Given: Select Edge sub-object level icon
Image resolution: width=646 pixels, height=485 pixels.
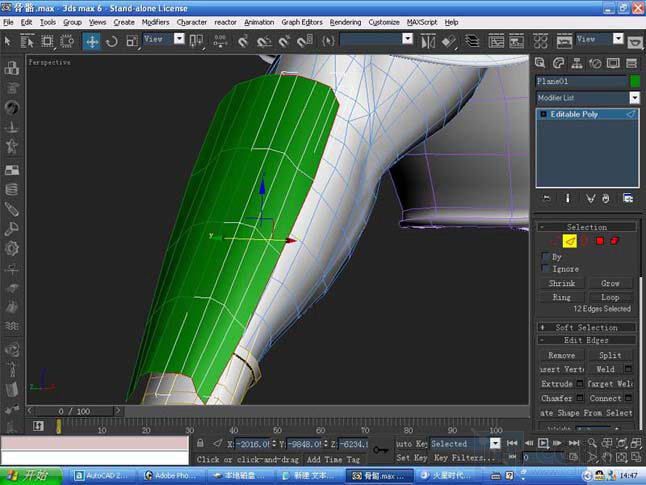Looking at the screenshot, I should click(570, 241).
